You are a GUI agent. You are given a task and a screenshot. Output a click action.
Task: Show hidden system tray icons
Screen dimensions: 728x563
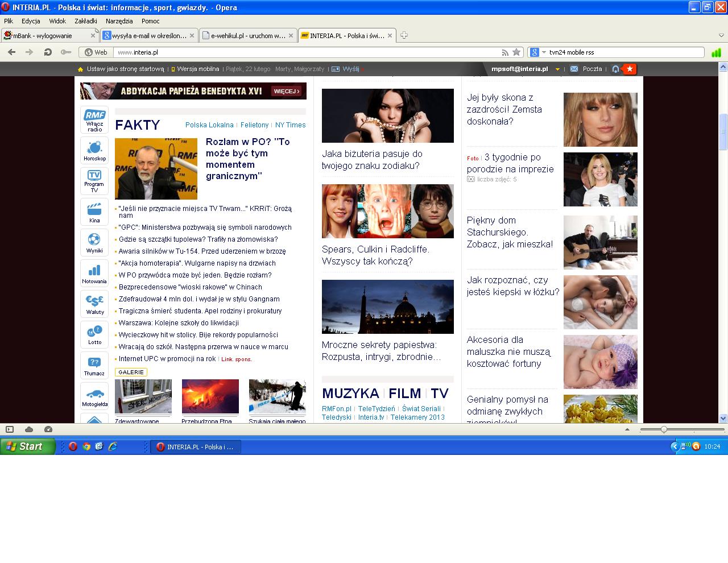pyautogui.click(x=675, y=446)
